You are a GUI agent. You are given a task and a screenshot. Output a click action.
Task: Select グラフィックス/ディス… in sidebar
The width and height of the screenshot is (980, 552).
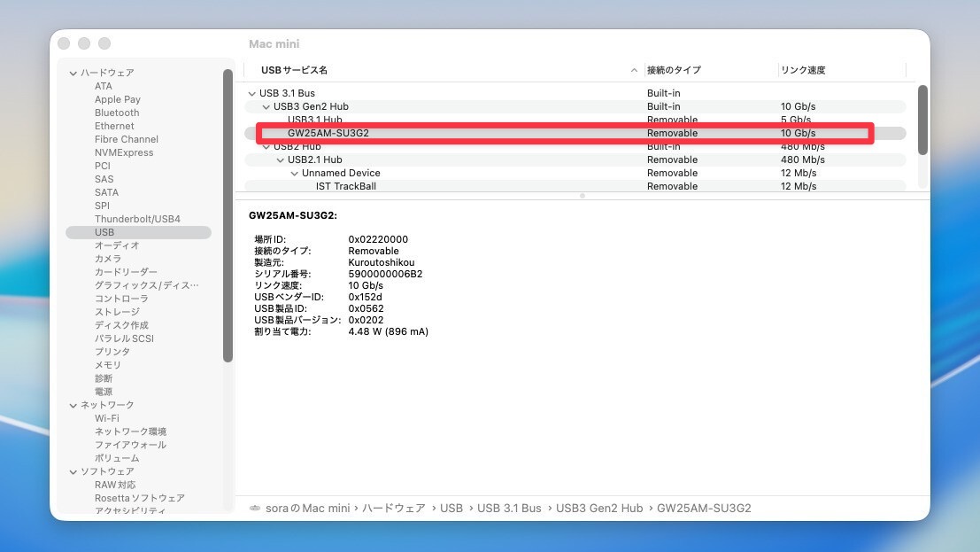tap(146, 285)
